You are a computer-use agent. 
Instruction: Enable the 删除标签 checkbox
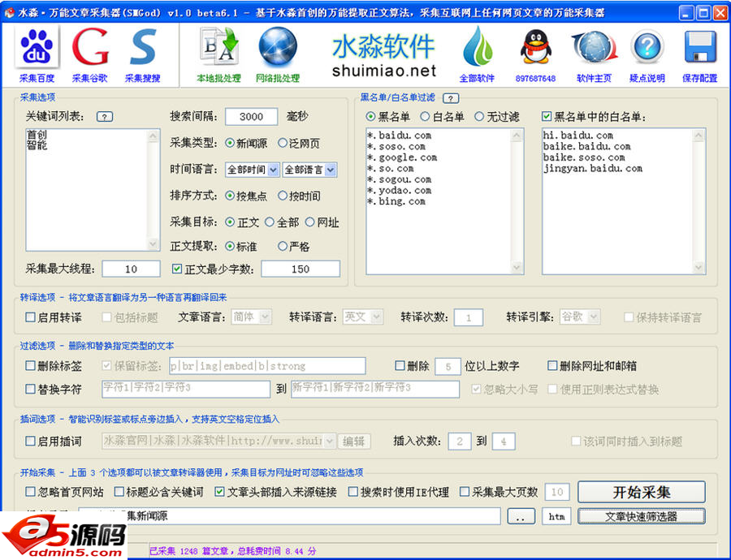[30, 366]
